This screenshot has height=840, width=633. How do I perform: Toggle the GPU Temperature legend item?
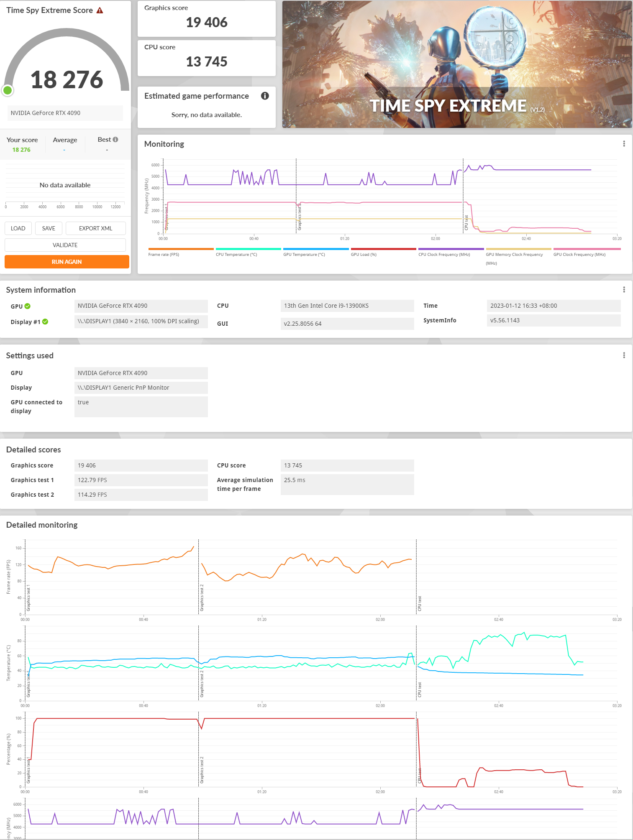316,252
